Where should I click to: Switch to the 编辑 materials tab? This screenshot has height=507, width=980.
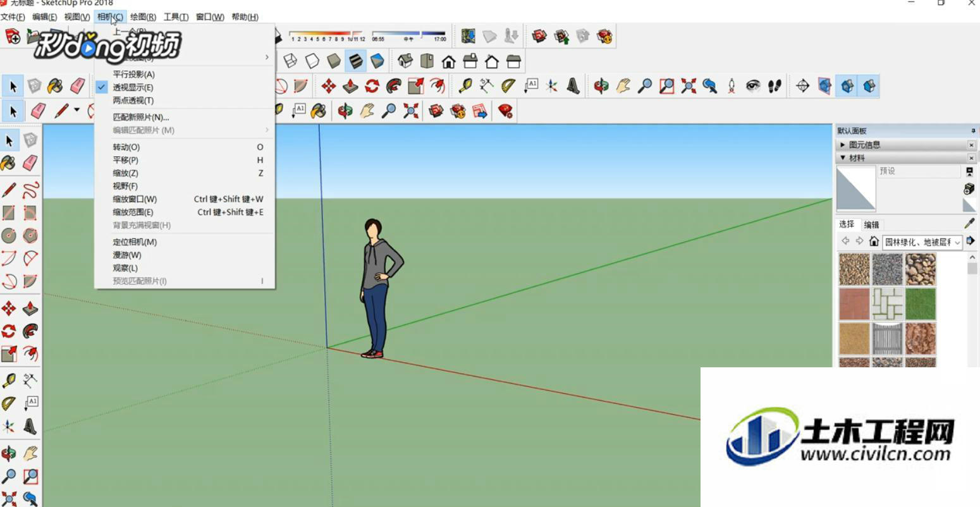click(871, 225)
